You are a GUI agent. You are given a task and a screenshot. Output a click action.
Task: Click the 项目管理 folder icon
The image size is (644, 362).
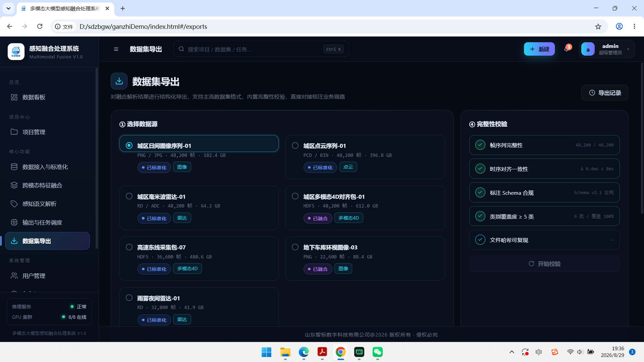click(x=14, y=132)
